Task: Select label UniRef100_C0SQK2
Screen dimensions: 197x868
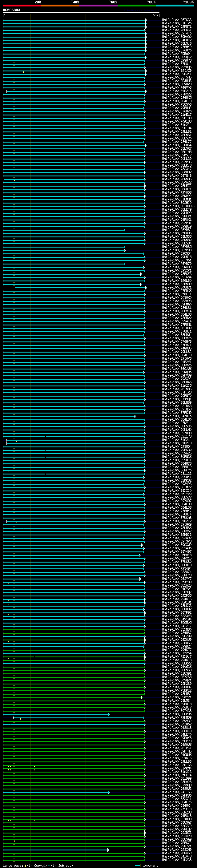Action: 177,57
